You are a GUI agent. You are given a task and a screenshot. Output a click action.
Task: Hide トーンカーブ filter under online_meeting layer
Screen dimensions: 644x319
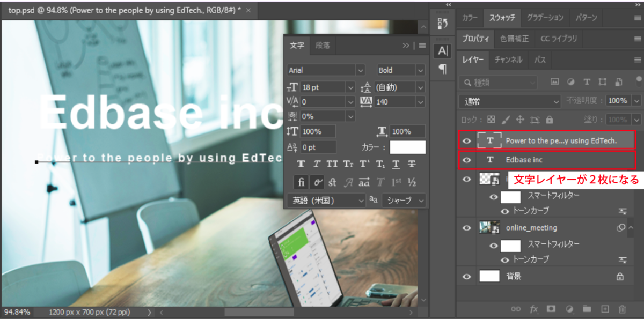pyautogui.click(x=506, y=259)
